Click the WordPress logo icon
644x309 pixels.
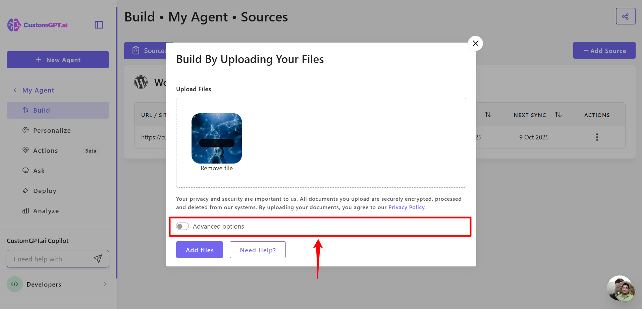[141, 82]
